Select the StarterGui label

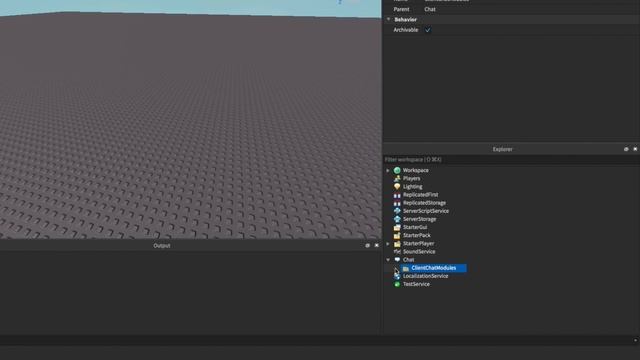[415, 227]
